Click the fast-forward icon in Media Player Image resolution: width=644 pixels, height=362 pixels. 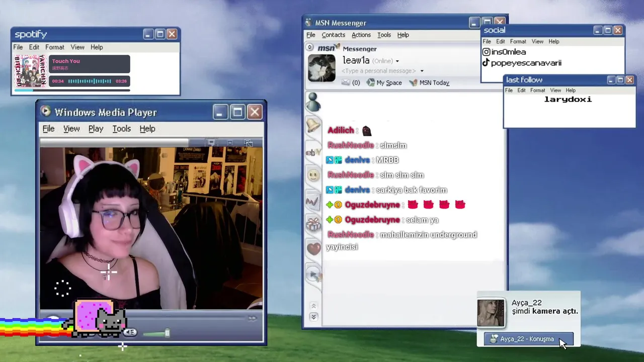pyautogui.click(x=252, y=318)
